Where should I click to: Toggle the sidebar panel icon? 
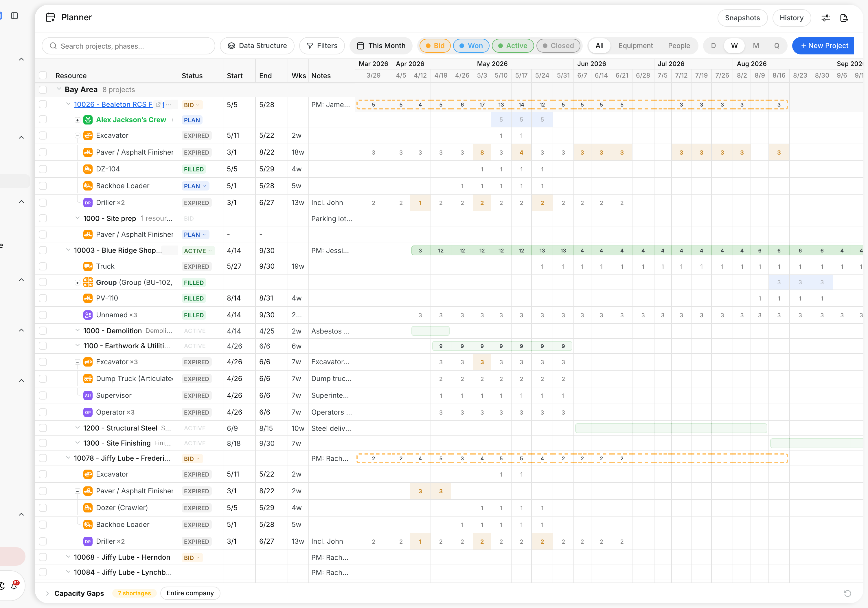[15, 16]
